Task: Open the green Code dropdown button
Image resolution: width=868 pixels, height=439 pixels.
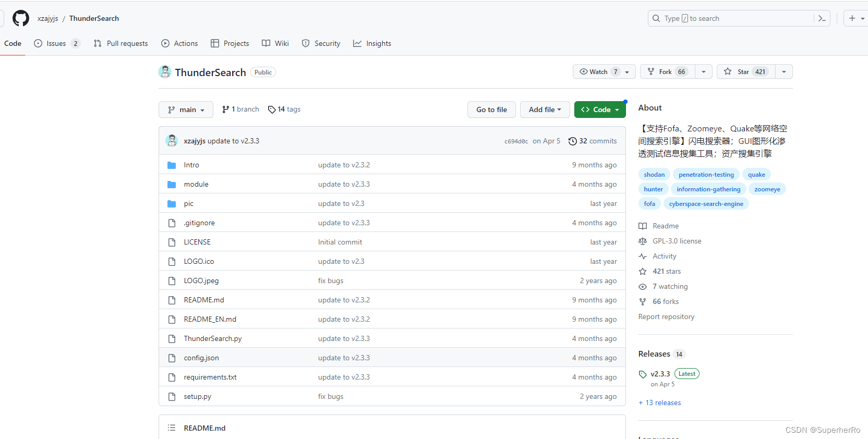Action: coord(600,109)
